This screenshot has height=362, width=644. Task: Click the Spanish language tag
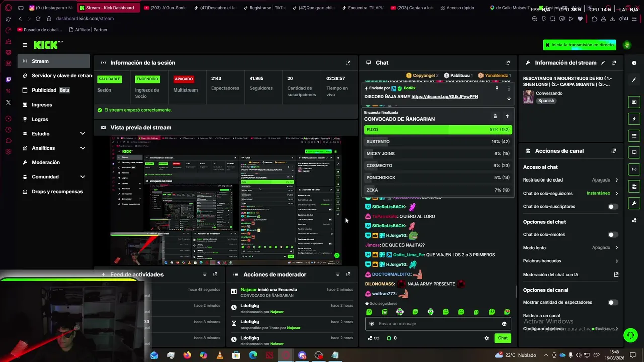pyautogui.click(x=546, y=101)
